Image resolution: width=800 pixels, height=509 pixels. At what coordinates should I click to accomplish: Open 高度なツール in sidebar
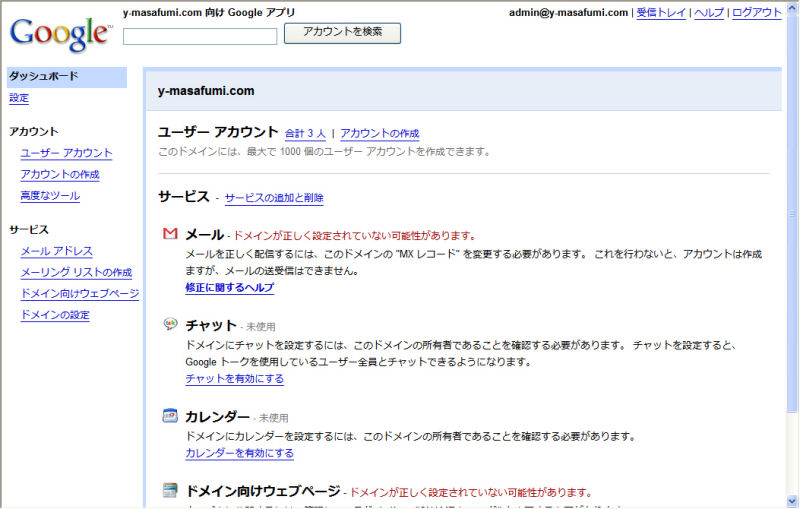click(50, 196)
